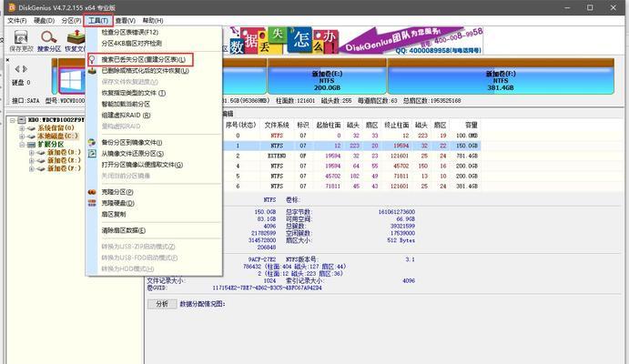Click the drive icon of 新加卷(F:)
This screenshot has width=629, height=364.
[41, 168]
